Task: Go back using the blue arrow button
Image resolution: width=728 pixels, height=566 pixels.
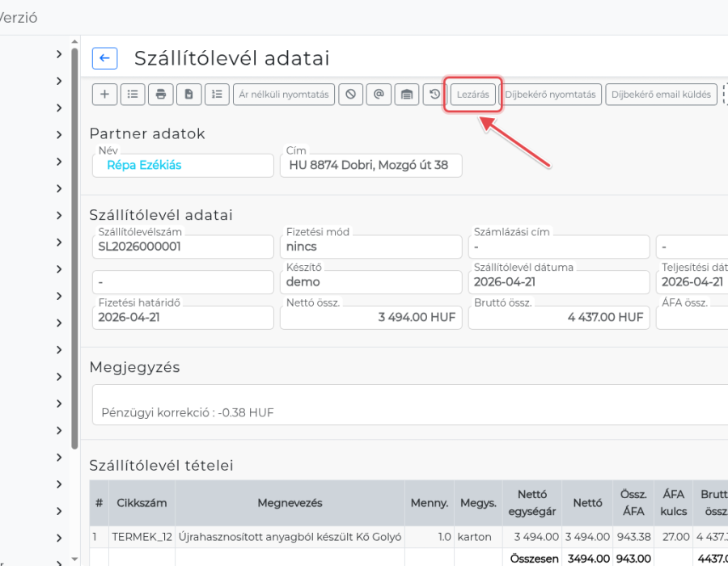Action: (104, 58)
